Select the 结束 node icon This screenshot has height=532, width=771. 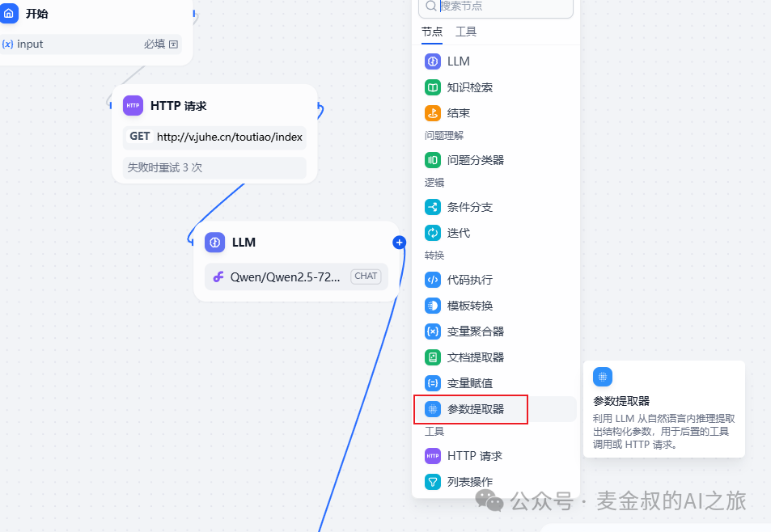click(433, 113)
